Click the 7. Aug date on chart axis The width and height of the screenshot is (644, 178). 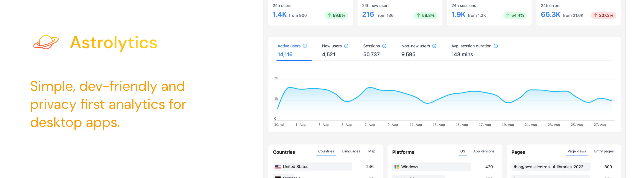[369, 125]
